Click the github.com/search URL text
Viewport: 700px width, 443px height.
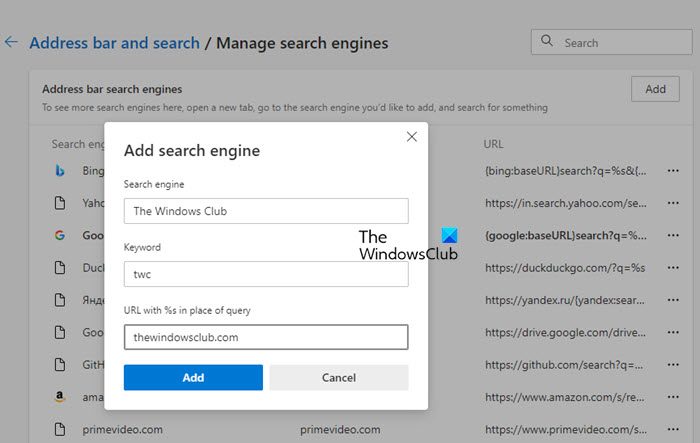(x=564, y=365)
